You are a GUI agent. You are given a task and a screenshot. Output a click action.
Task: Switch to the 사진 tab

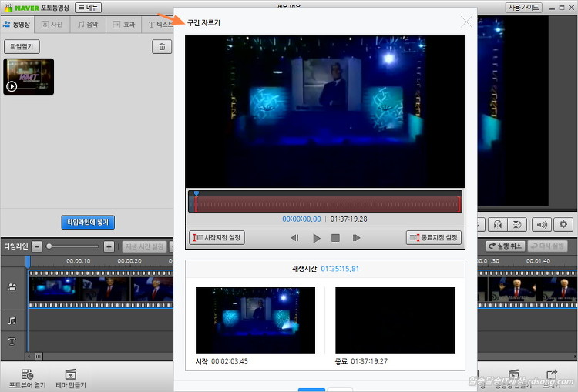tap(52, 25)
